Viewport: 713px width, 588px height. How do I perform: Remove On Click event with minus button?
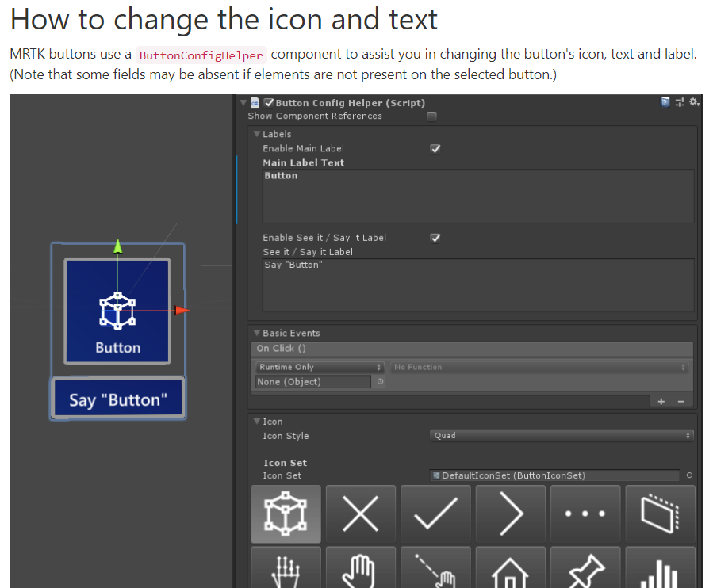click(x=681, y=401)
